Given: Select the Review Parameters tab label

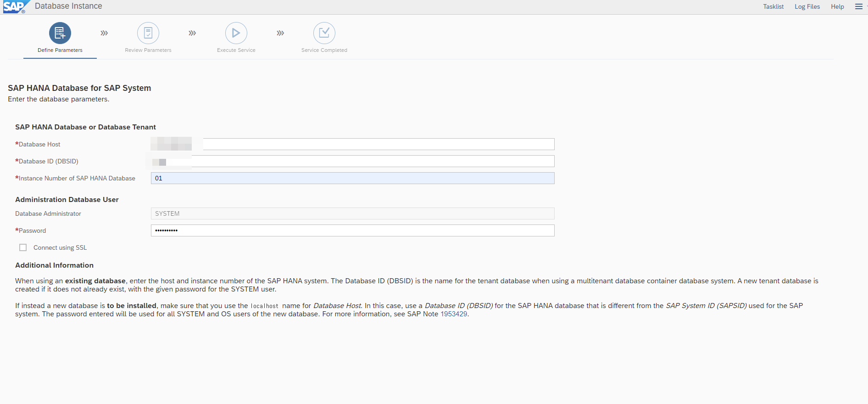Looking at the screenshot, I should click(x=148, y=50).
